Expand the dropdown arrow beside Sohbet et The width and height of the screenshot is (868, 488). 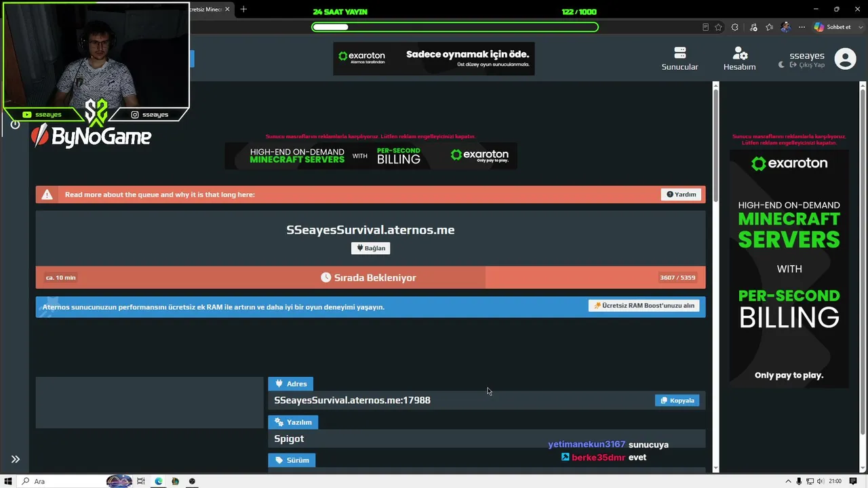pos(859,27)
